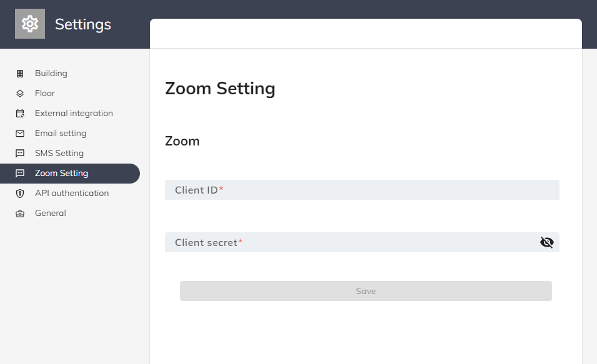Navigate to SMS Setting
This screenshot has width=597, height=364.
pos(59,154)
